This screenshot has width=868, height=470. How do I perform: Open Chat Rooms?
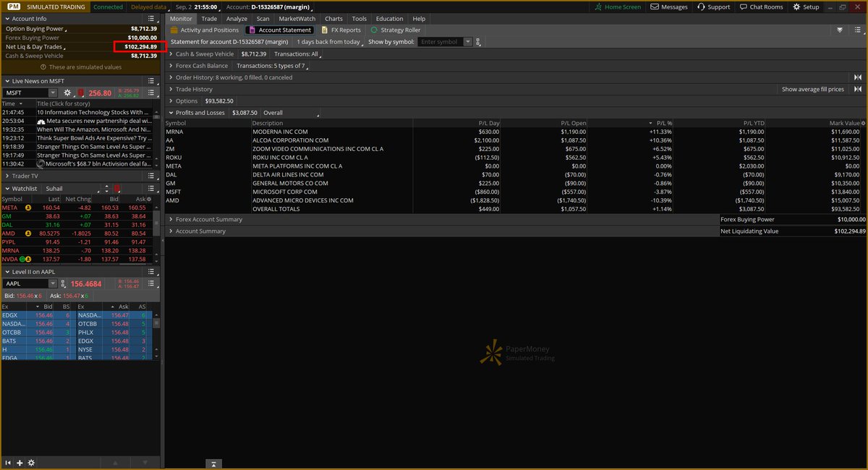(761, 7)
